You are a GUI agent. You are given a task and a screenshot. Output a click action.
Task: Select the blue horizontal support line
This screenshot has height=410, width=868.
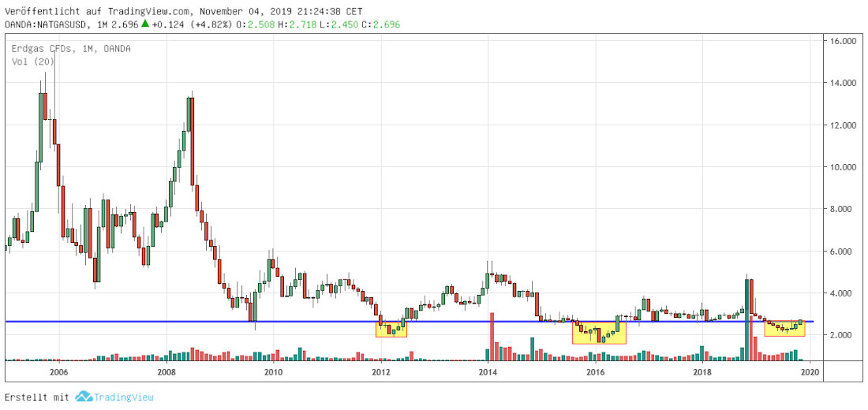pyautogui.click(x=410, y=322)
